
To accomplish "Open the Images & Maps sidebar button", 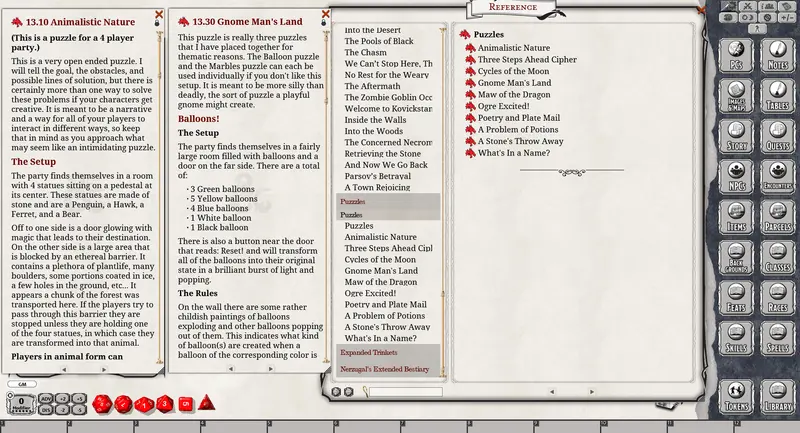I will (x=736, y=96).
